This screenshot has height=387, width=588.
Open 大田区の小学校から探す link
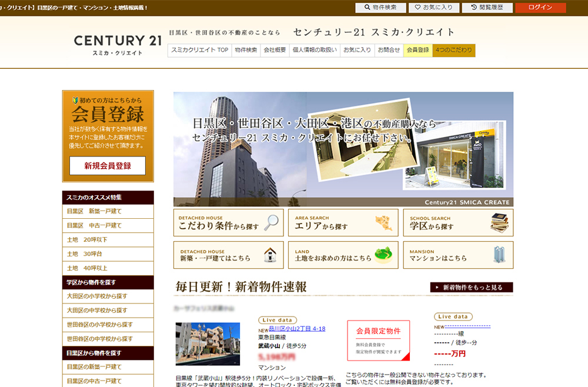click(108, 296)
